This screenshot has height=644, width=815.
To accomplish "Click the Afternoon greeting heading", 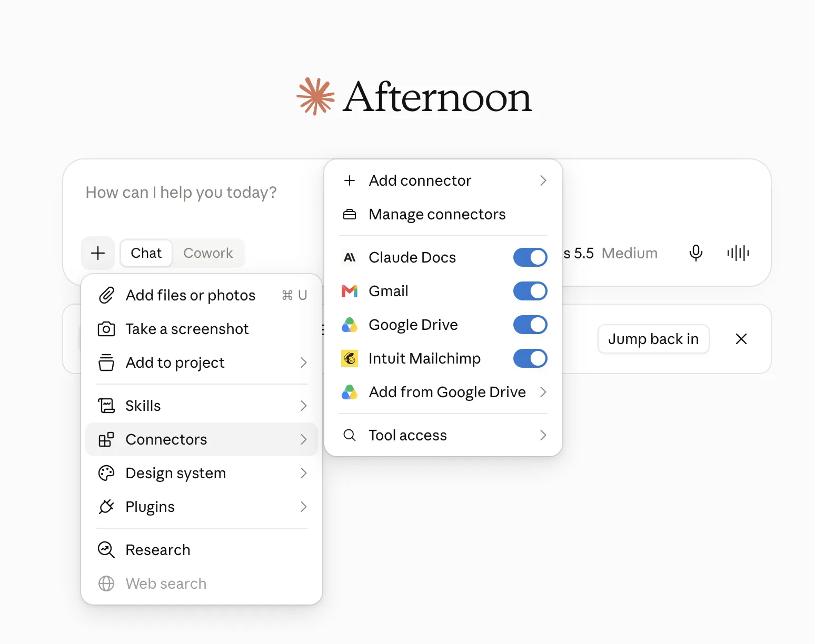I will pyautogui.click(x=438, y=97).
